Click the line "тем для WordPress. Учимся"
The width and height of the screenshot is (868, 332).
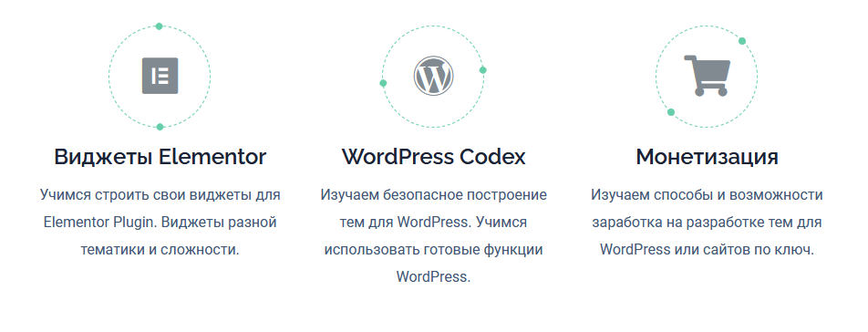tap(433, 223)
